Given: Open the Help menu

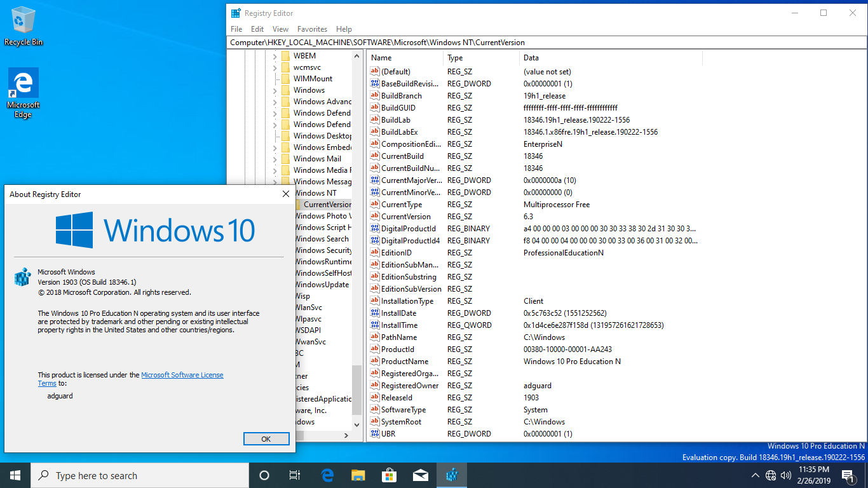Looking at the screenshot, I should click(x=344, y=29).
